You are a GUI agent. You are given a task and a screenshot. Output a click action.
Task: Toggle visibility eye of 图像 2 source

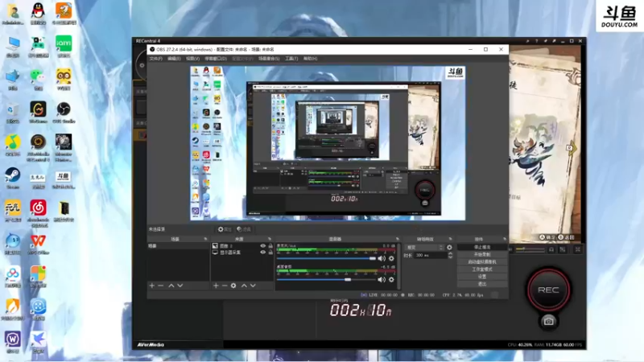263,246
